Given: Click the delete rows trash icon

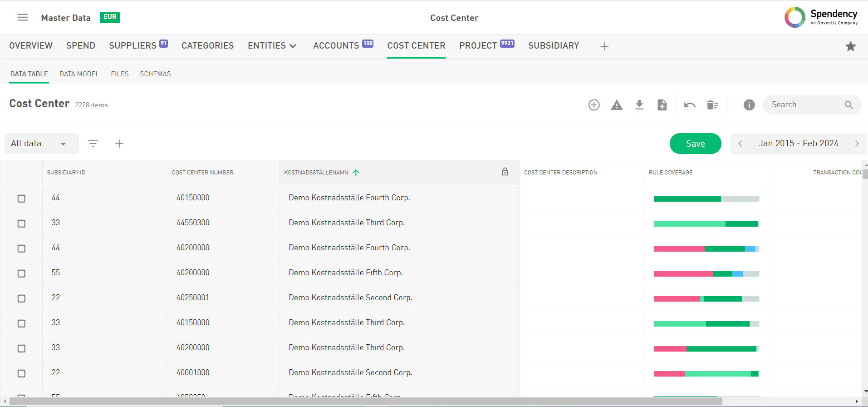Looking at the screenshot, I should click(712, 105).
